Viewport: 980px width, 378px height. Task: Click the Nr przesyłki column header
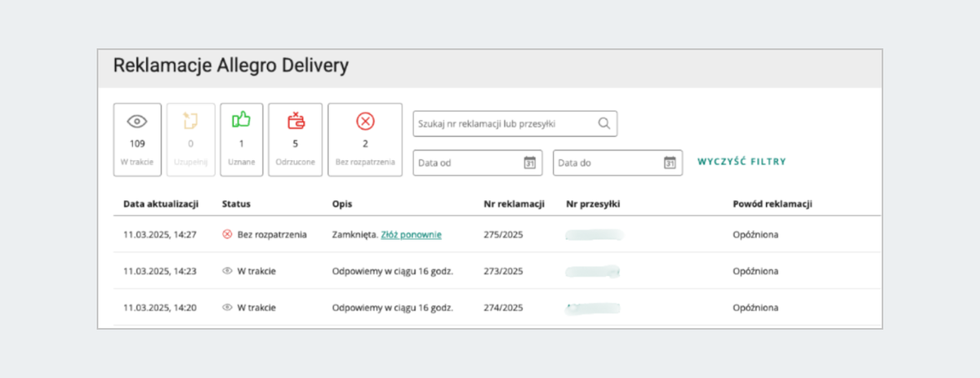coord(594,203)
